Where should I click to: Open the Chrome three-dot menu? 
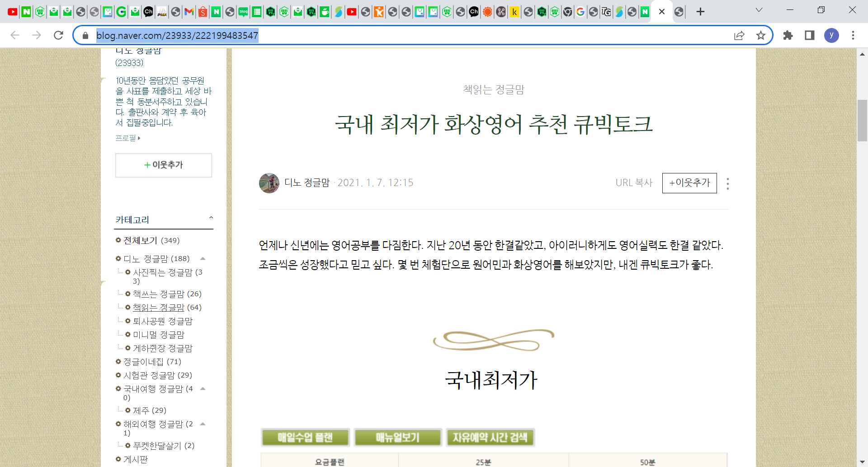coord(853,35)
